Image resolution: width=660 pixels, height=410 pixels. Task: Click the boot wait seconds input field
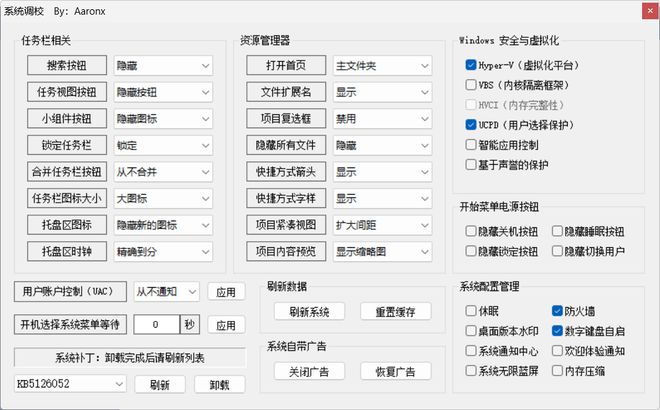click(156, 325)
